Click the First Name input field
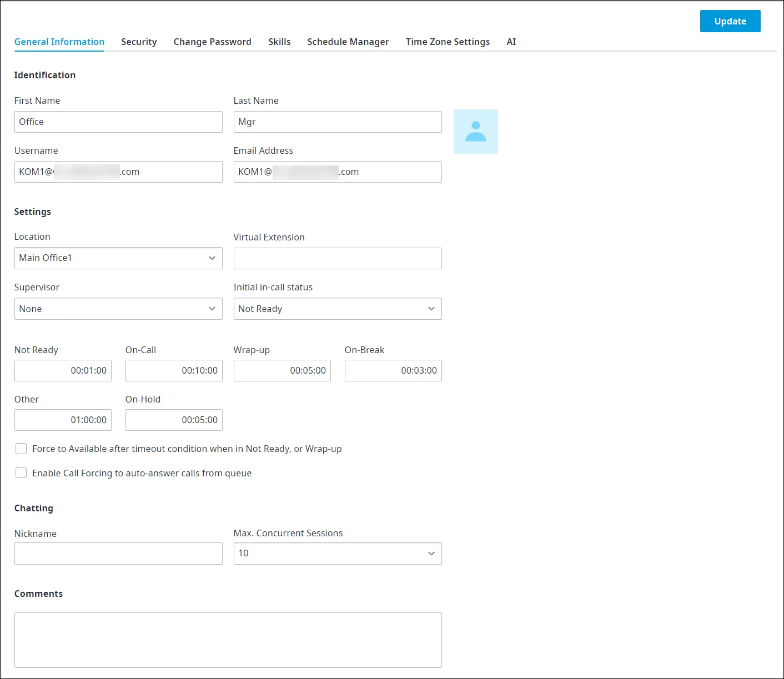This screenshot has height=679, width=784. (x=118, y=122)
